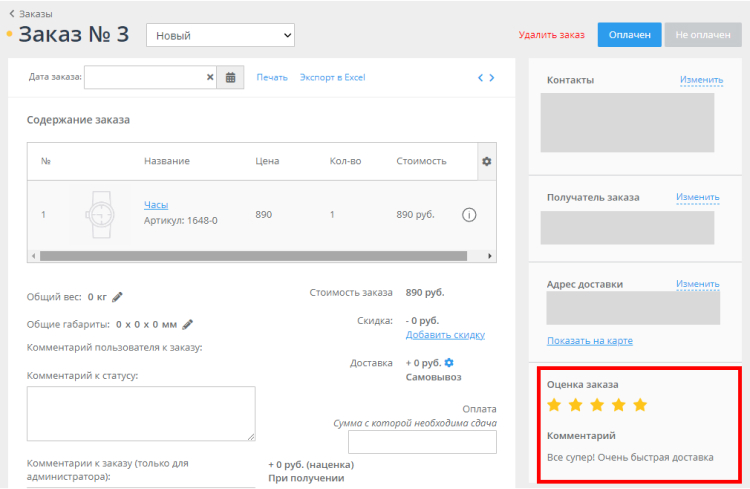Go to previous order arrow

tap(480, 77)
